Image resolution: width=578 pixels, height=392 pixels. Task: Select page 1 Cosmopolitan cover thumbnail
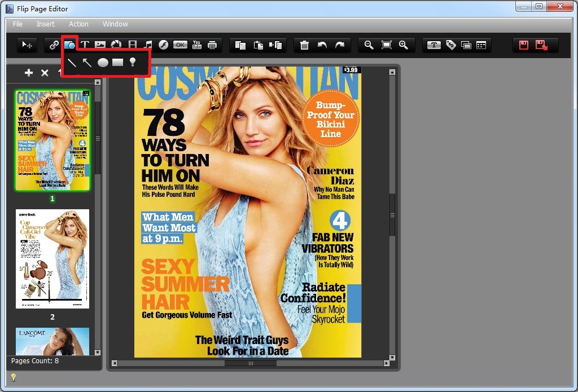(52, 140)
